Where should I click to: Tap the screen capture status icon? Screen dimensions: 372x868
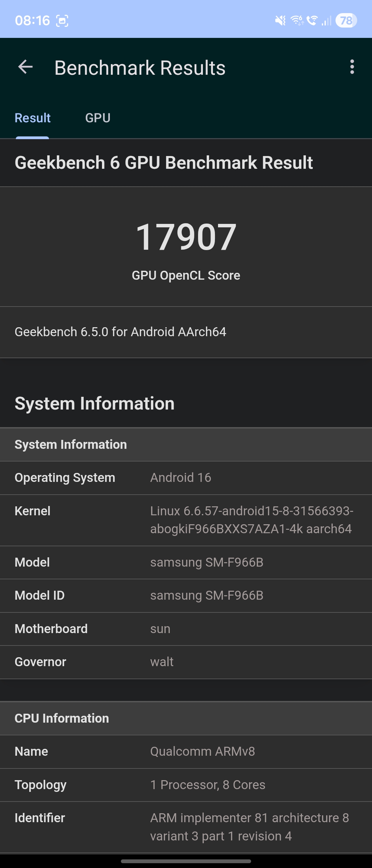(x=62, y=21)
